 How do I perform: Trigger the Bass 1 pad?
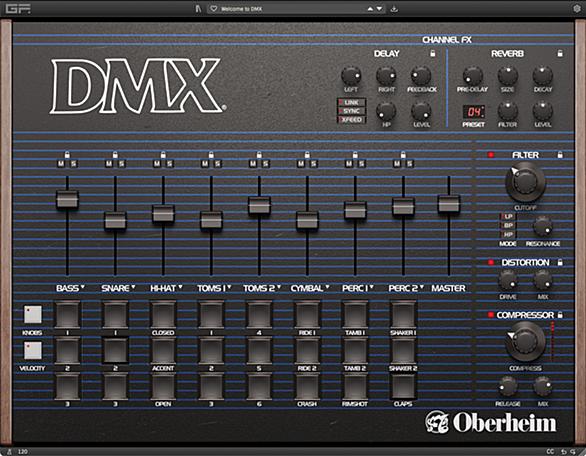[67, 315]
